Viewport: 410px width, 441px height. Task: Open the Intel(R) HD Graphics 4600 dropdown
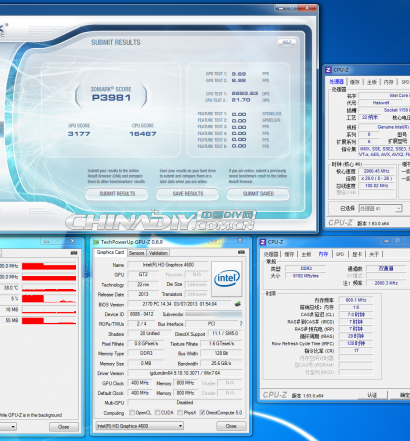tap(139, 426)
